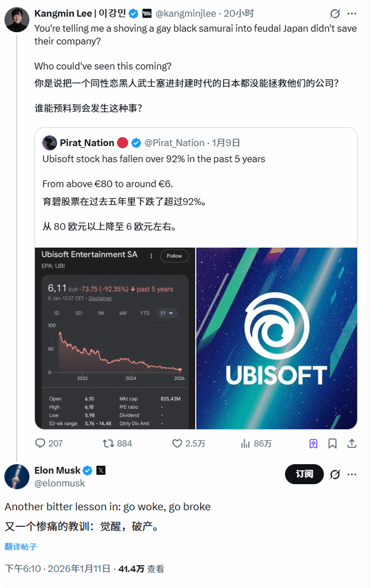
Task: Click the purple bookmark-folder icon
Action: point(313,443)
